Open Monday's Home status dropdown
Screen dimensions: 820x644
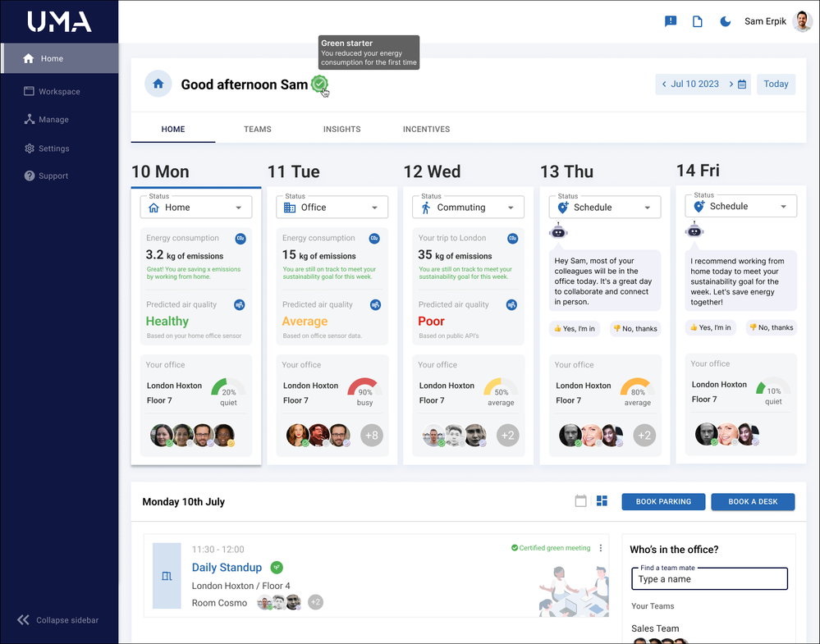coord(195,208)
